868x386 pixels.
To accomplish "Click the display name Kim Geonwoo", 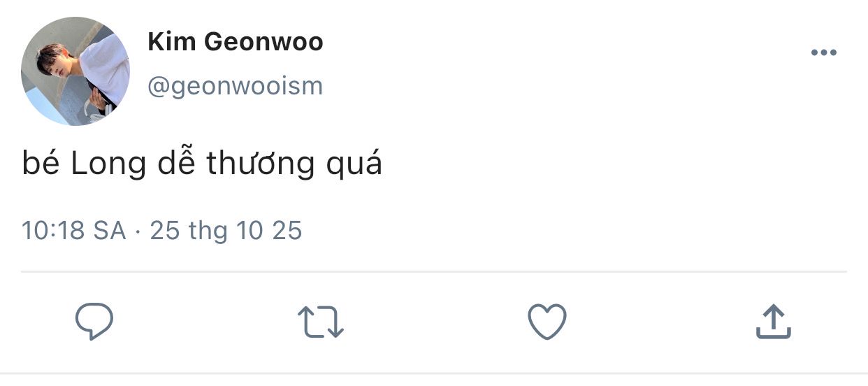I will pyautogui.click(x=236, y=42).
